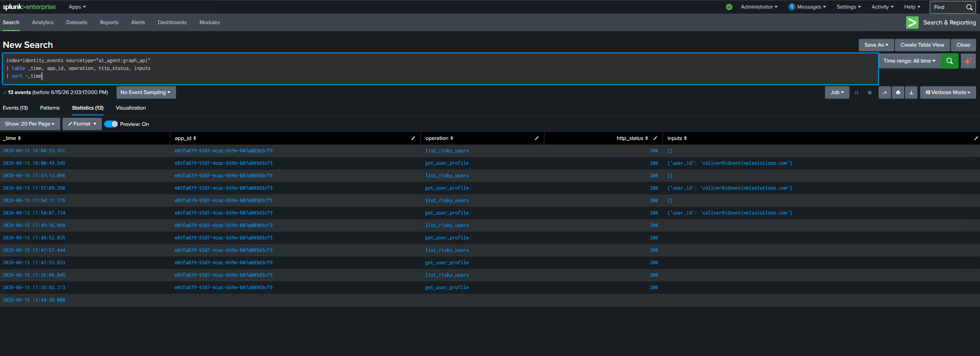Click 200 status in the 17:49:56.058 row
The image size is (980, 356).
click(654, 225)
